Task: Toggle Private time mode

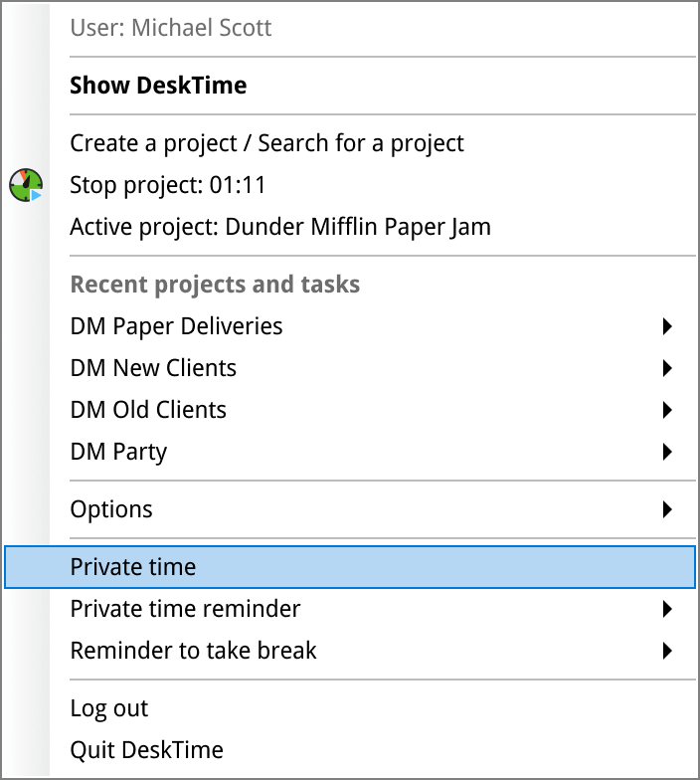Action: [x=133, y=567]
